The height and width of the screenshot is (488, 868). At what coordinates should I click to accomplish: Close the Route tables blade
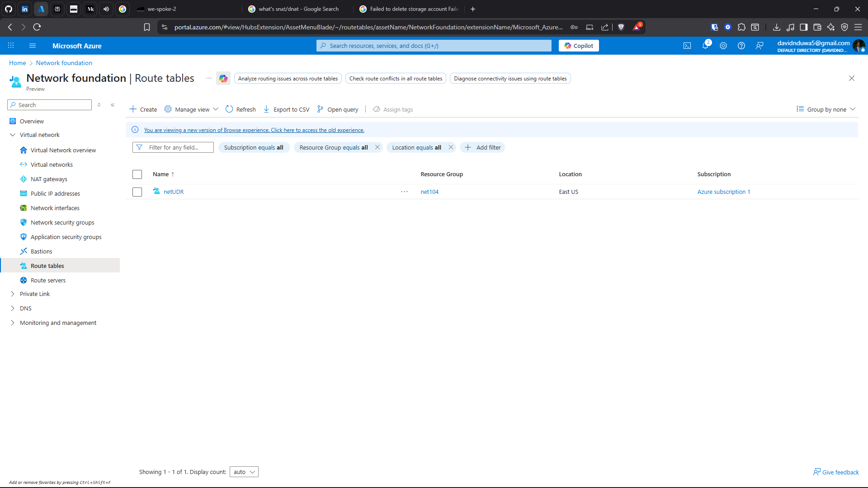click(x=852, y=78)
